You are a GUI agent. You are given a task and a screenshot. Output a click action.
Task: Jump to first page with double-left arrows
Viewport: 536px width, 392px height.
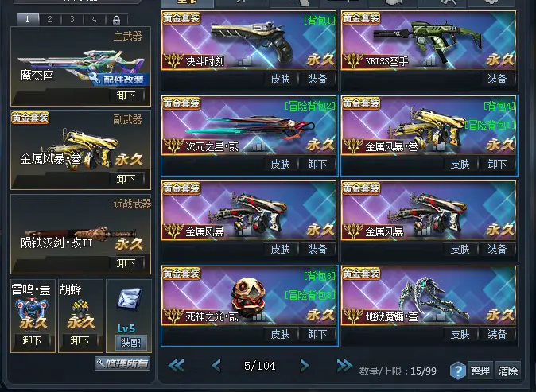[x=177, y=366]
